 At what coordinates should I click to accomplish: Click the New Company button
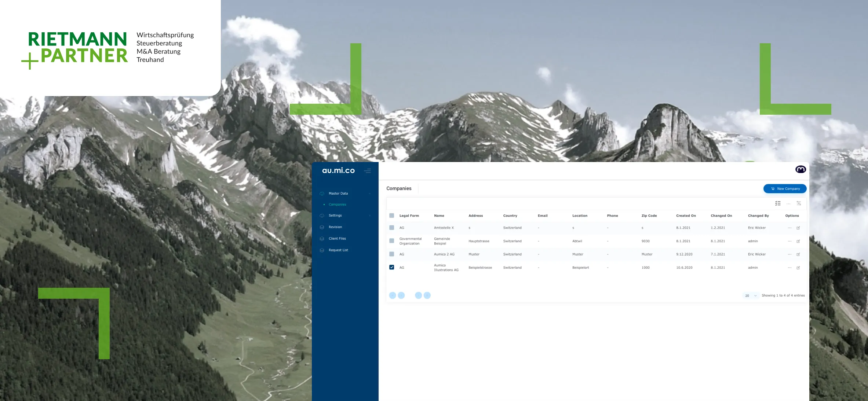785,188
